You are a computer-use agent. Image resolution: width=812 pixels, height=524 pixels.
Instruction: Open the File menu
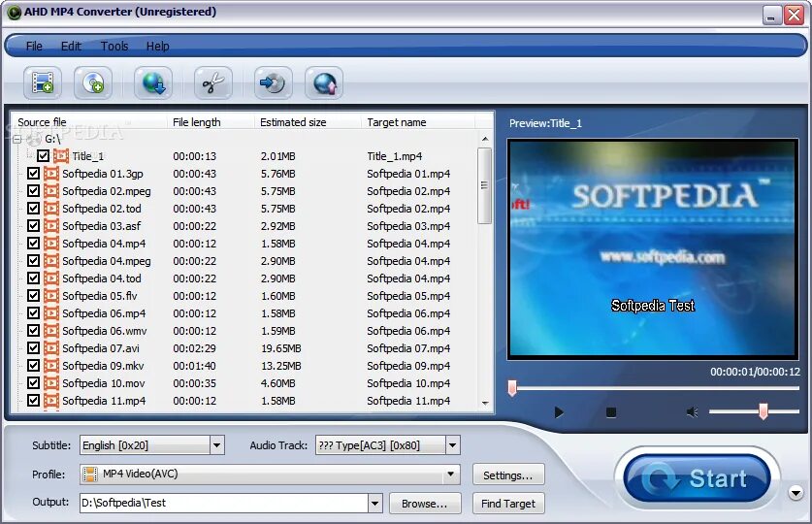point(34,46)
